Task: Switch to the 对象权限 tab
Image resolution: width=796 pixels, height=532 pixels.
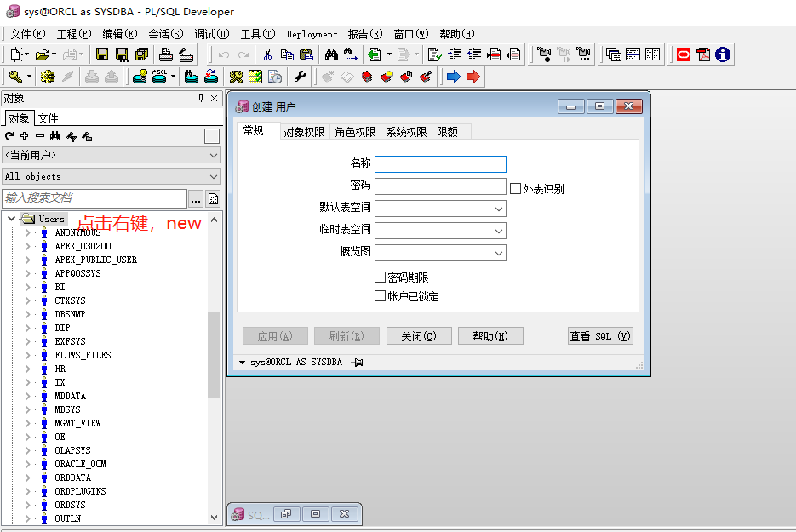Action: tap(304, 132)
